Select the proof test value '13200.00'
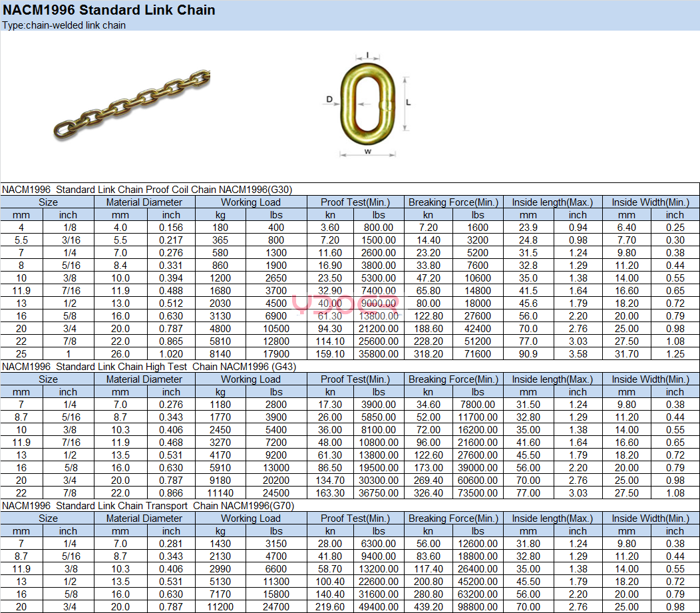This screenshot has height=613, width=700. click(379, 569)
